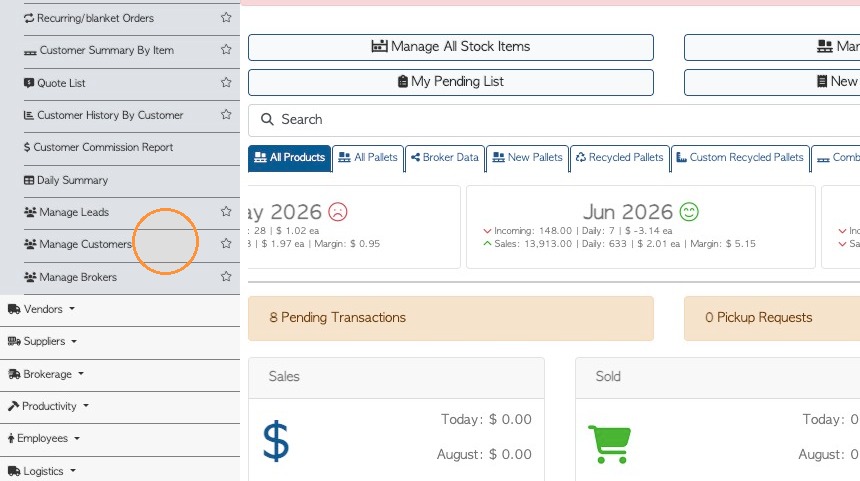
Task: Click the magnifying glass search icon
Action: click(x=267, y=119)
